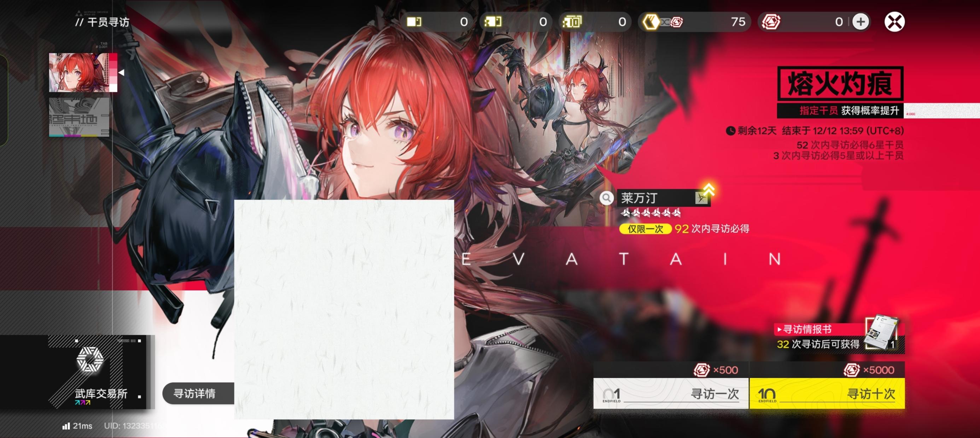Click the magnifier icon beside 莱万汀
This screenshot has width=980, height=438.
click(606, 198)
